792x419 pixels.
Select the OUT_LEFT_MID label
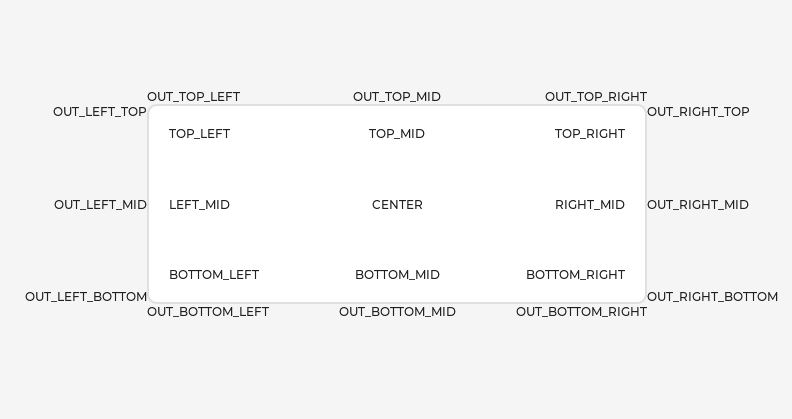tap(100, 205)
